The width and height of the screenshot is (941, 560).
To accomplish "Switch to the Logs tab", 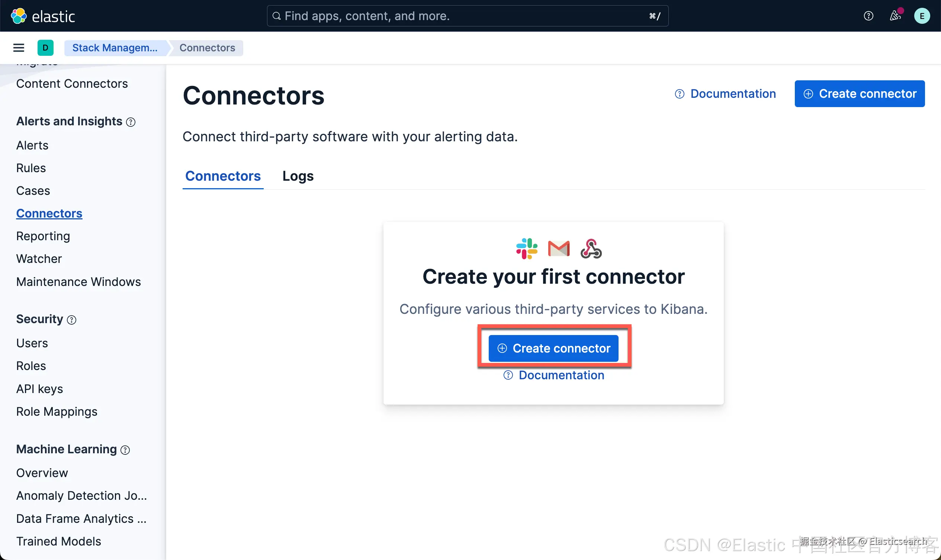I will pos(298,176).
